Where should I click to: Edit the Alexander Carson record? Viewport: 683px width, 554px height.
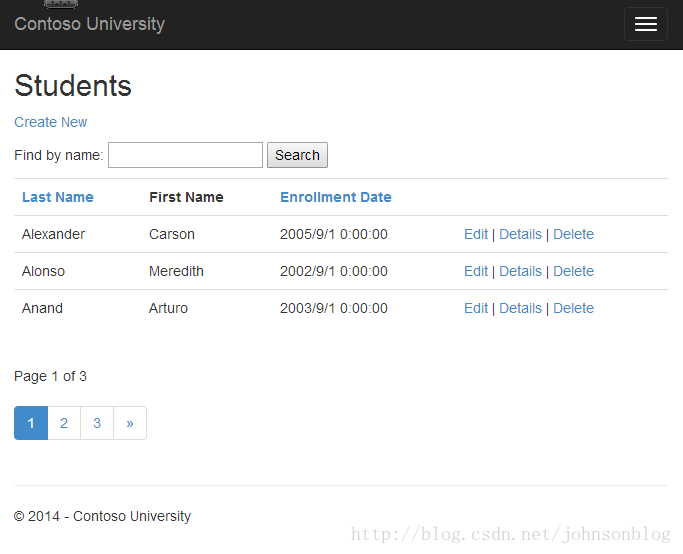click(x=476, y=234)
